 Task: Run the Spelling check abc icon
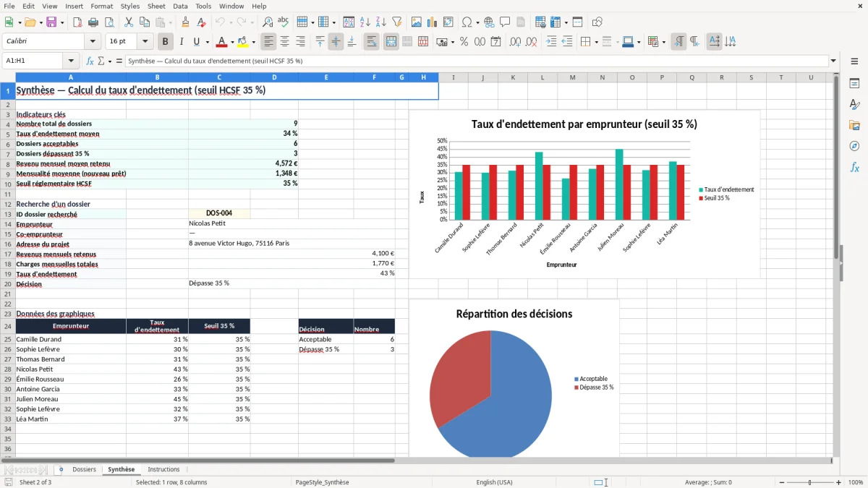(x=284, y=22)
